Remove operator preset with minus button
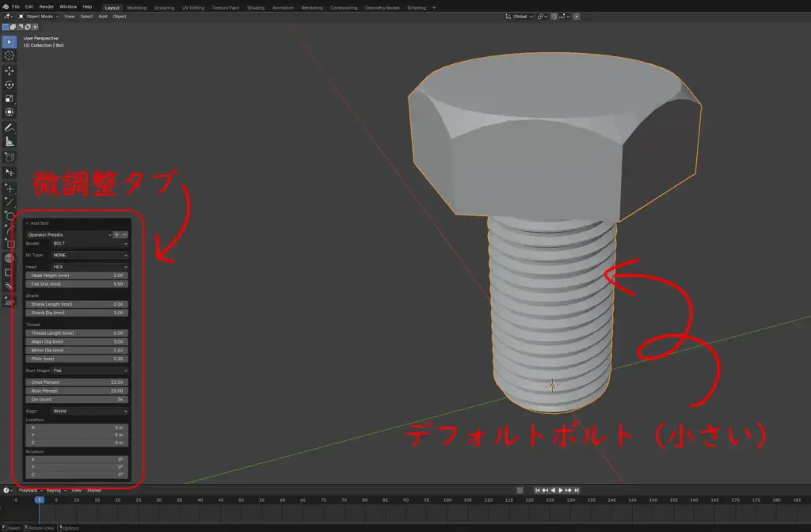This screenshot has width=811, height=532. tap(124, 234)
